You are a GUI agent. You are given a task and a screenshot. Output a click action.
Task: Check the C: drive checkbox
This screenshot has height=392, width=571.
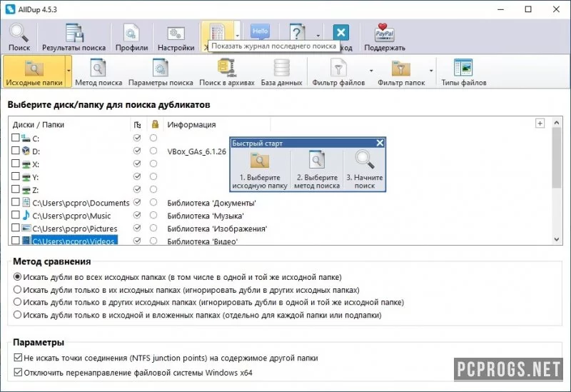tap(15, 138)
